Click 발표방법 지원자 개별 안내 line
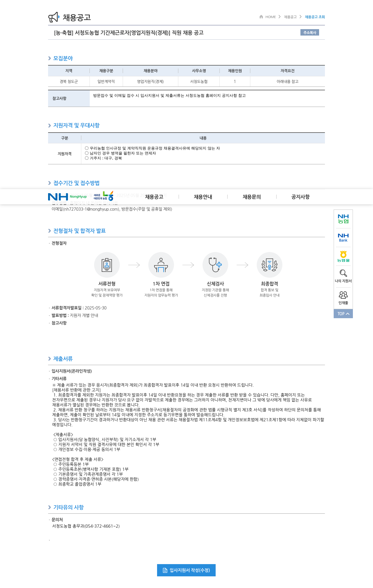373x588 pixels. pos(75,315)
